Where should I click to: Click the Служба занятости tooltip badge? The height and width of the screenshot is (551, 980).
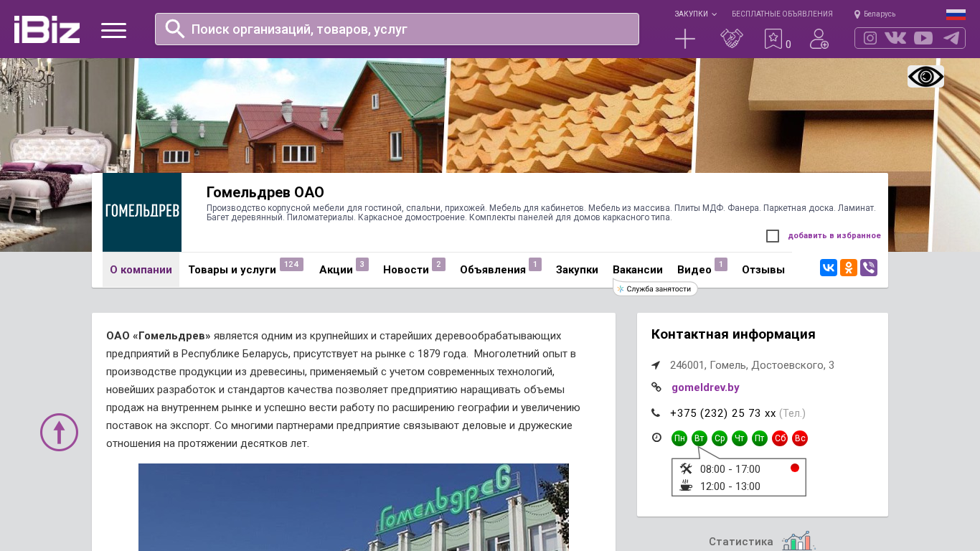(x=655, y=288)
